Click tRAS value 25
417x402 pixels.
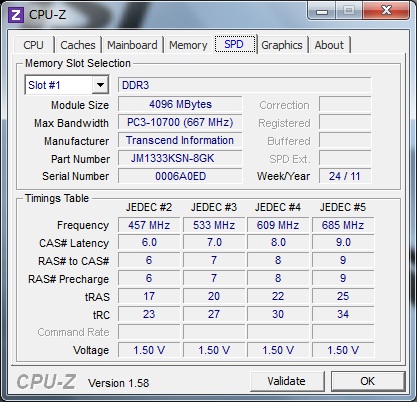(x=343, y=296)
